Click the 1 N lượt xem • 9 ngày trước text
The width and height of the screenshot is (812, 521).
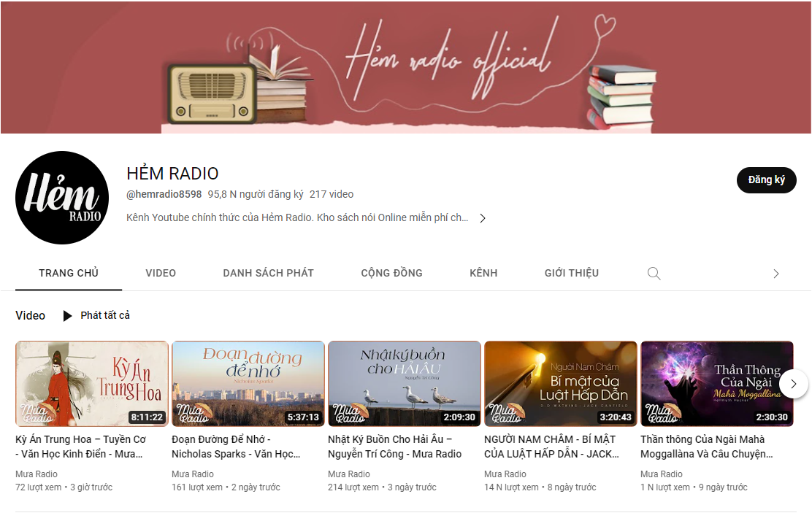694,487
